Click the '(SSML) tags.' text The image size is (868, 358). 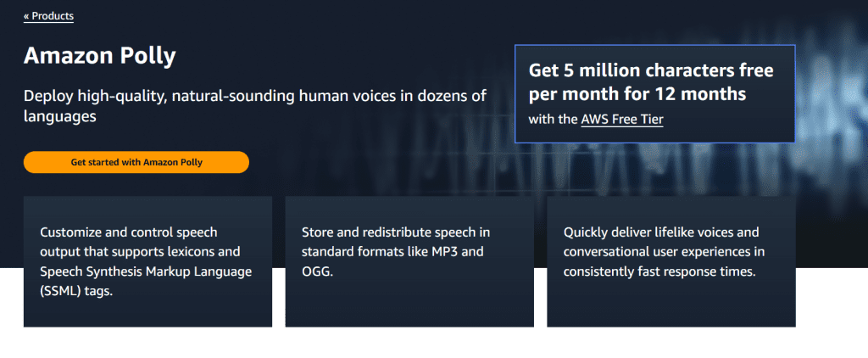point(76,290)
